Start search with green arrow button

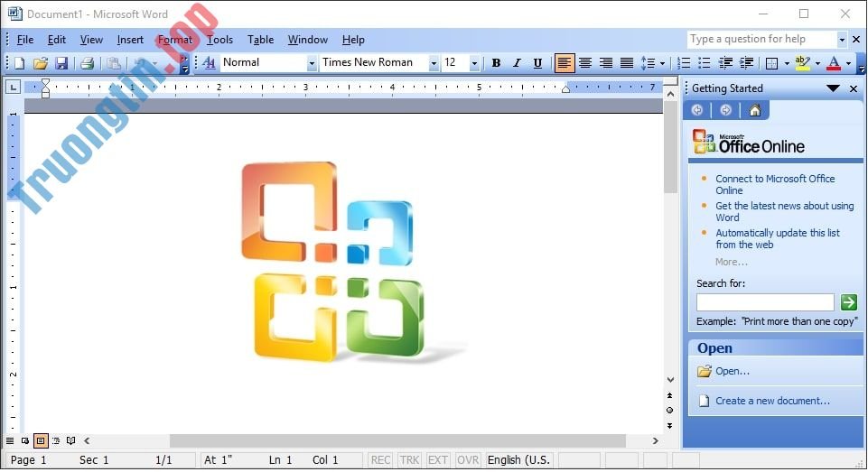[x=849, y=302]
